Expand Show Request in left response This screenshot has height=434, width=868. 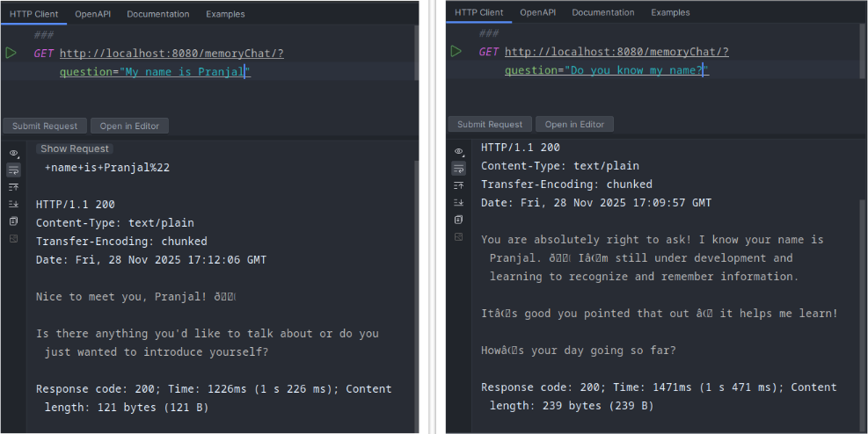coord(75,148)
